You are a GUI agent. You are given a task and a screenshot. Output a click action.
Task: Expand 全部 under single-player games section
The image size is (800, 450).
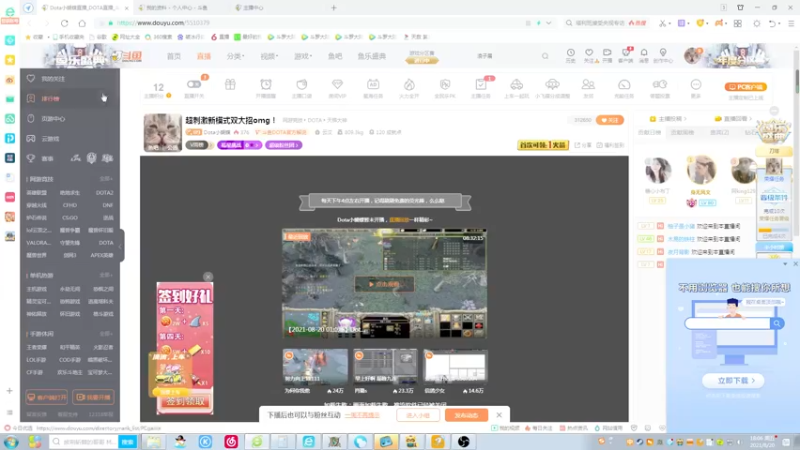pyautogui.click(x=106, y=275)
